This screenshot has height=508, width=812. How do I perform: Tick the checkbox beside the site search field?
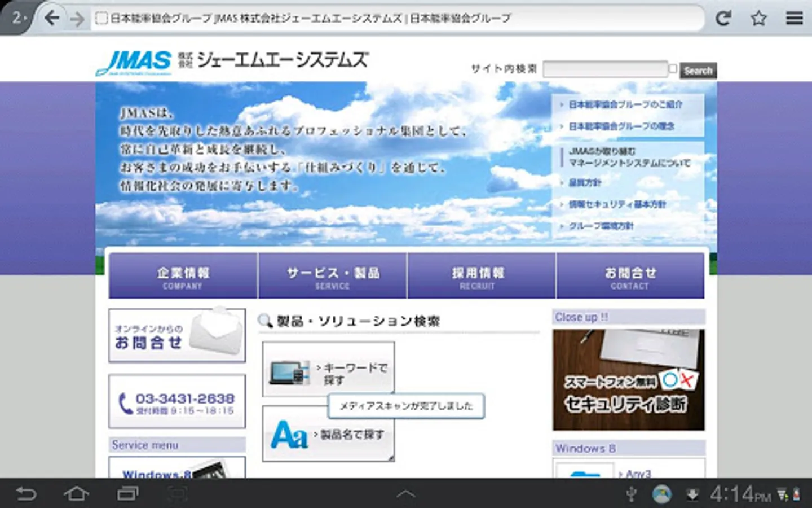673,68
